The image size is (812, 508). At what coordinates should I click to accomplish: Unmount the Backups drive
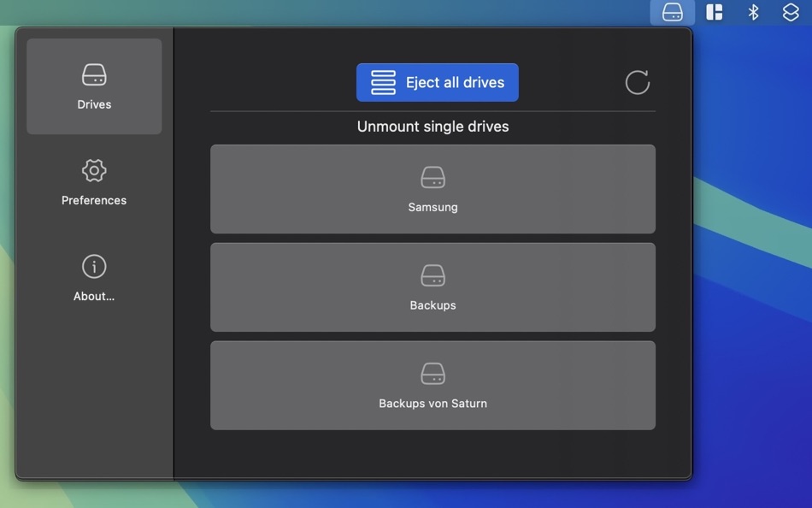(432, 287)
